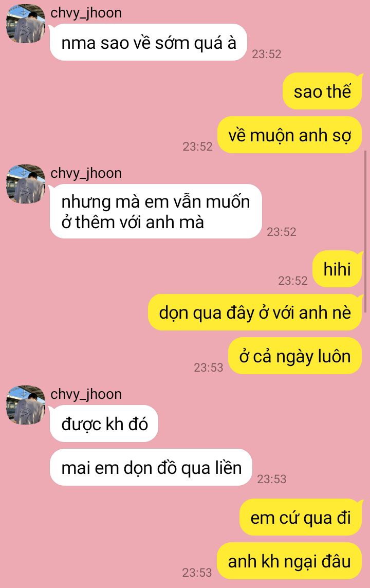Viewport: 370px width, 588px height.
Task: Select the yellow bubble 'em cứ qua đi'
Action: click(301, 518)
